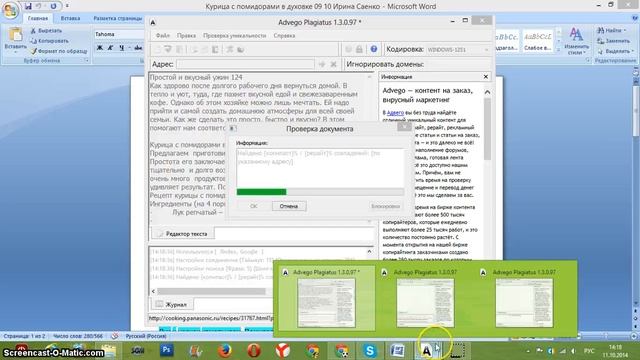This screenshot has width=640, height=360.
Task: Click the blue help question-mark icon in Advego
Action: pos(373,49)
